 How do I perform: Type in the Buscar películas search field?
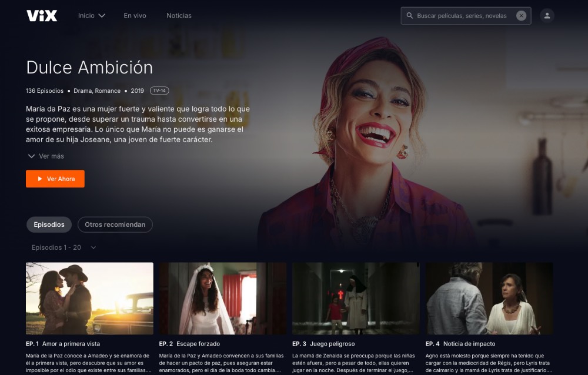tap(462, 16)
